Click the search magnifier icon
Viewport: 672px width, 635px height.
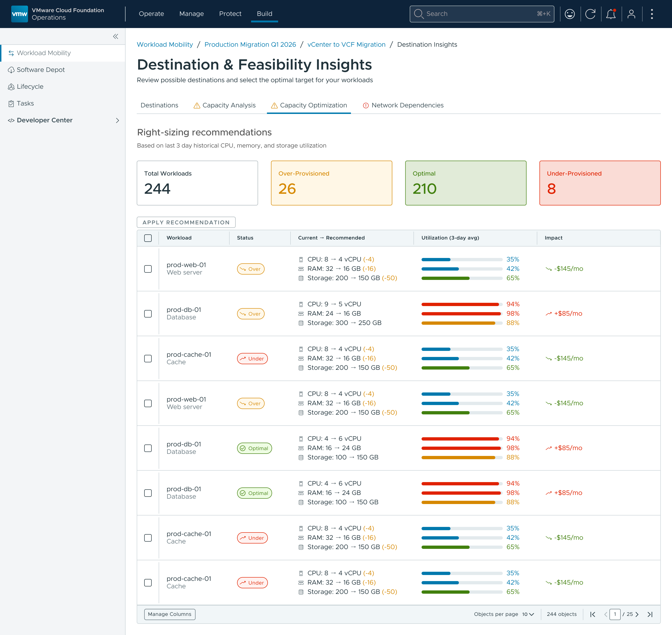pos(419,14)
